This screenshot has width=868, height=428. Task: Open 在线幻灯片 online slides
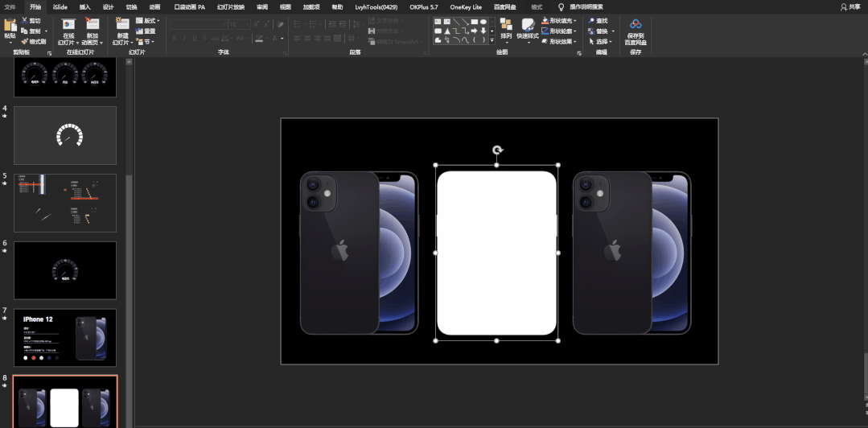68,31
